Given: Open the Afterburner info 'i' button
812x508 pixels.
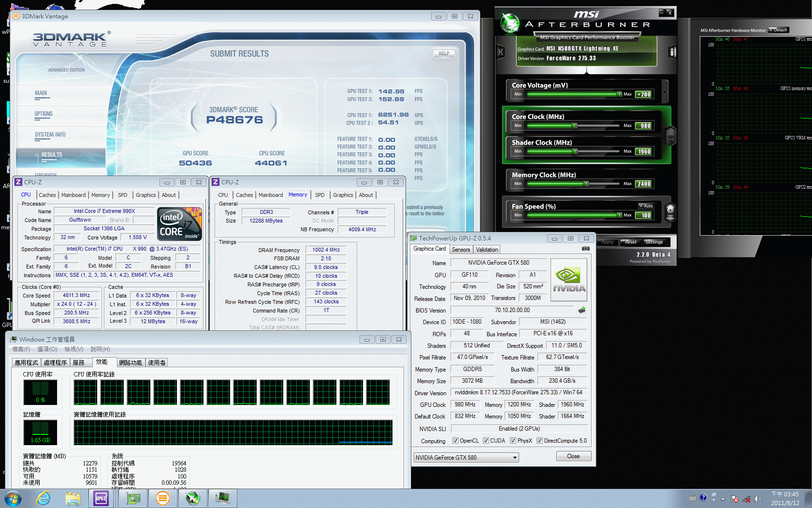Looking at the screenshot, I should pyautogui.click(x=672, y=52).
